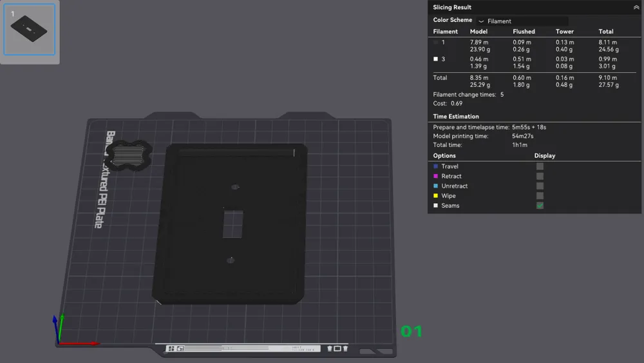Open the Color Scheme dropdown

[x=522, y=21]
